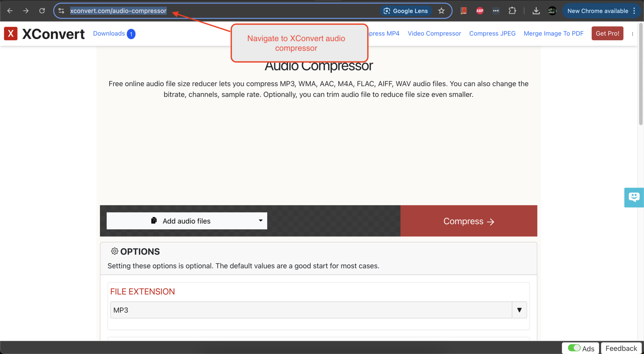The height and width of the screenshot is (354, 644).
Task: Open the chat support widget icon
Action: (634, 197)
